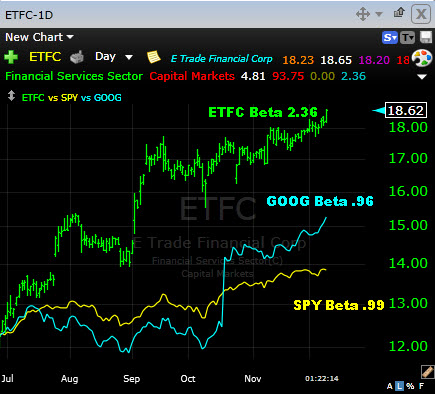435x394 pixels.
Task: Click the E Trade Financial Corp name
Action: point(222,59)
